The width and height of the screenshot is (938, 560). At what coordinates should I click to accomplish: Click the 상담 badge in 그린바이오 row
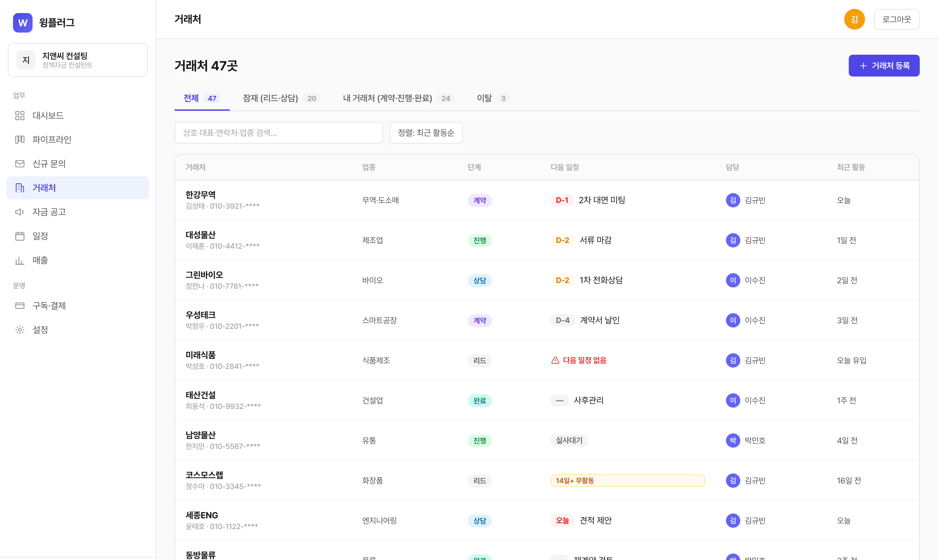pyautogui.click(x=479, y=280)
